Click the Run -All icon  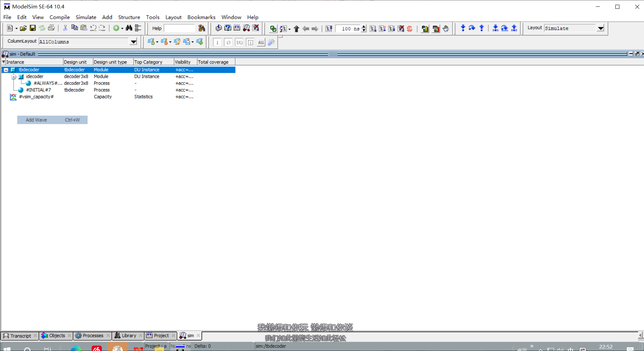(392, 29)
